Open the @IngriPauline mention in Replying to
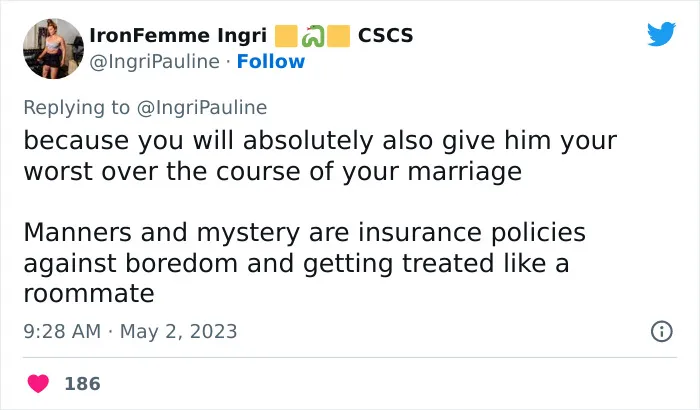Screen dimensions: 700x410 pyautogui.click(x=202, y=108)
